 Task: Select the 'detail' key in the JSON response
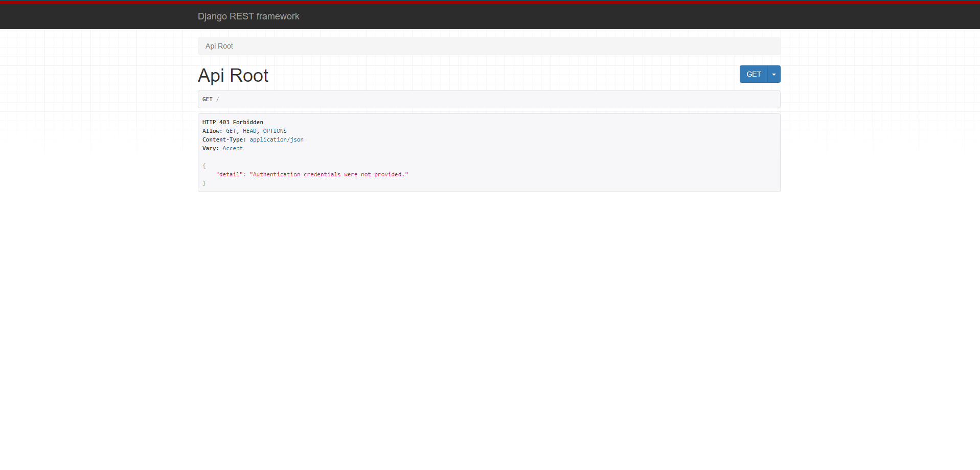(230, 174)
